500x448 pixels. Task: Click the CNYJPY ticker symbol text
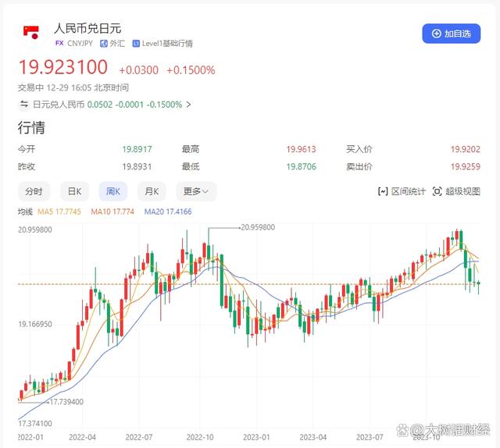pos(80,44)
